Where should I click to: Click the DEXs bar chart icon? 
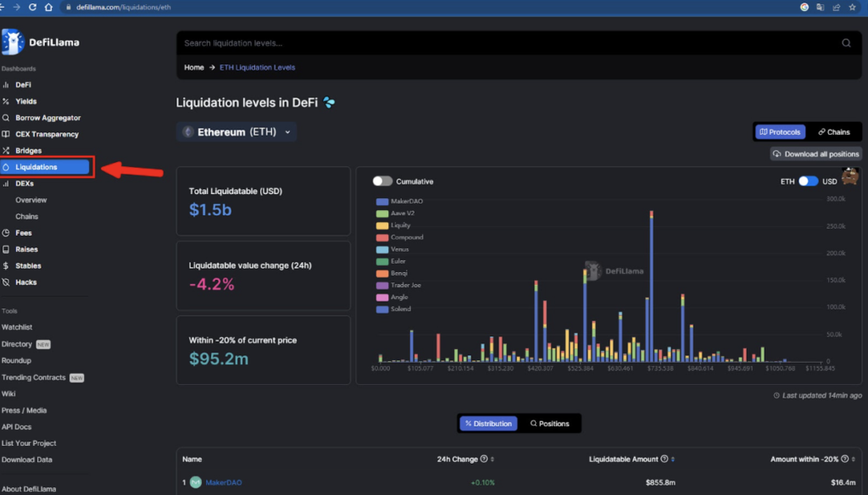tap(6, 183)
